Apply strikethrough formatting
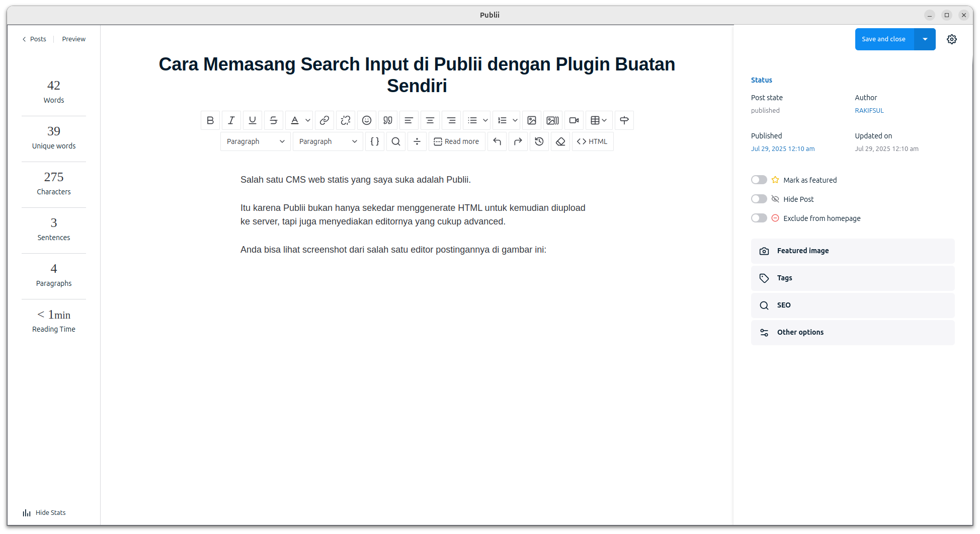This screenshot has width=980, height=534. coord(274,120)
